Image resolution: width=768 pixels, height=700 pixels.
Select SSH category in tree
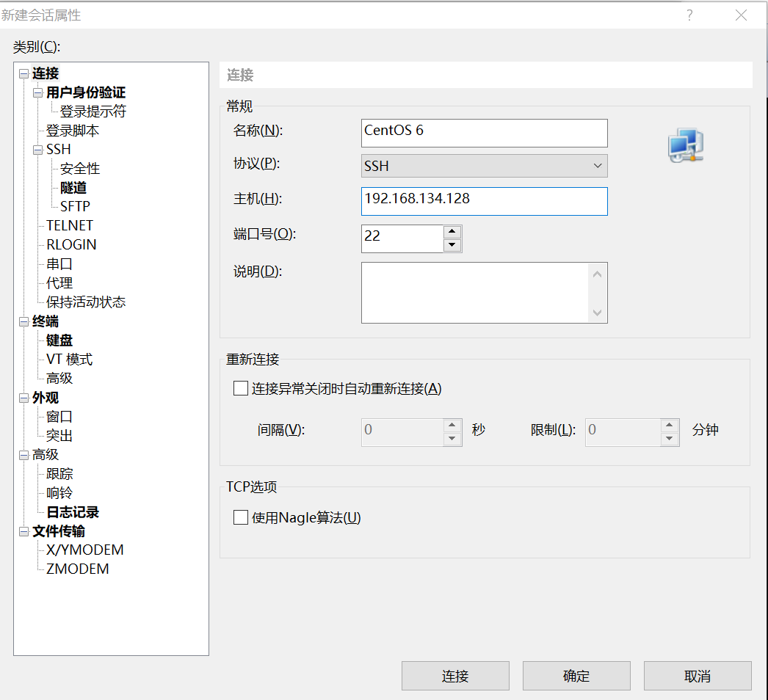(58, 150)
